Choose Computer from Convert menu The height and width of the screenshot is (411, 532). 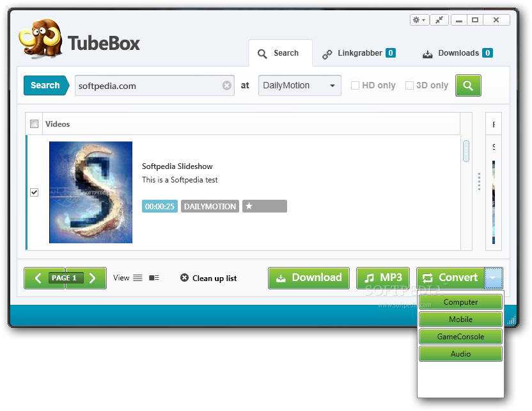click(460, 302)
